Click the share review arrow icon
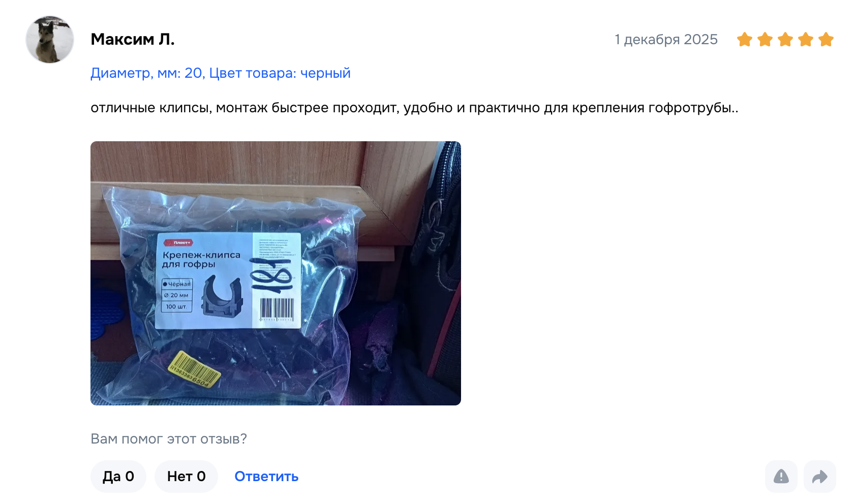855x504 pixels. 819,477
